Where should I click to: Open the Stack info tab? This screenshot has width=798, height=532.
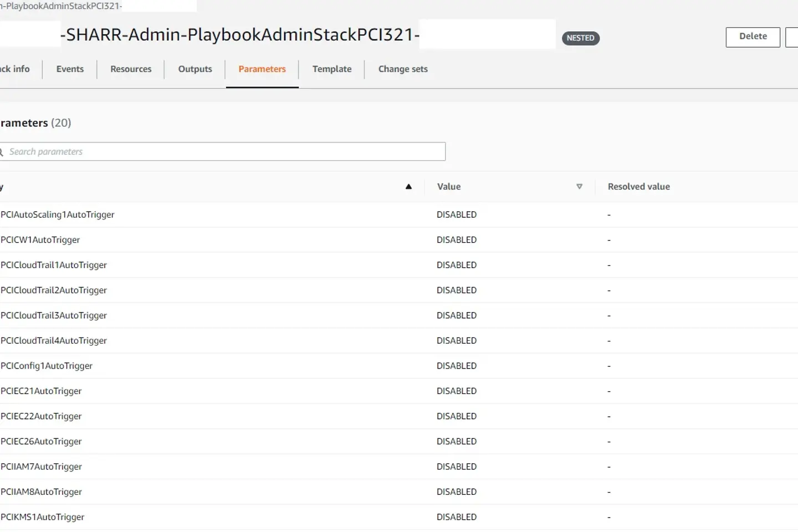(16, 69)
